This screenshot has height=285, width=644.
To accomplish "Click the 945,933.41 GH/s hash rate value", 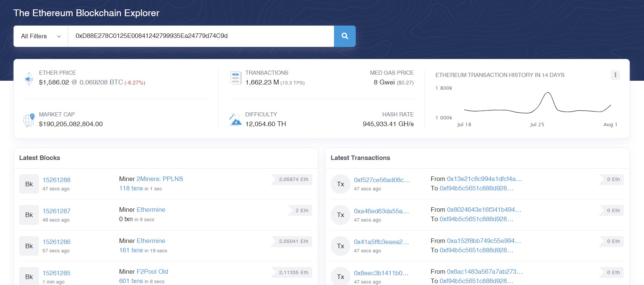I will tap(388, 124).
